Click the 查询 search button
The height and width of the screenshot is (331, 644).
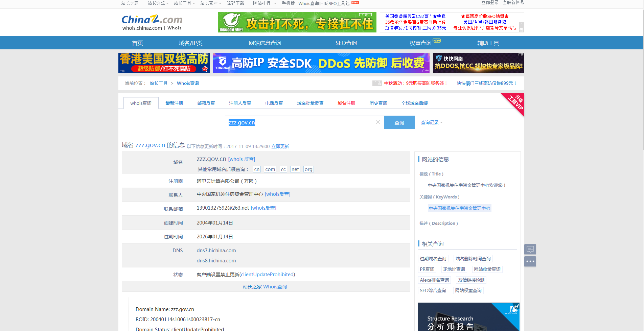coord(399,122)
